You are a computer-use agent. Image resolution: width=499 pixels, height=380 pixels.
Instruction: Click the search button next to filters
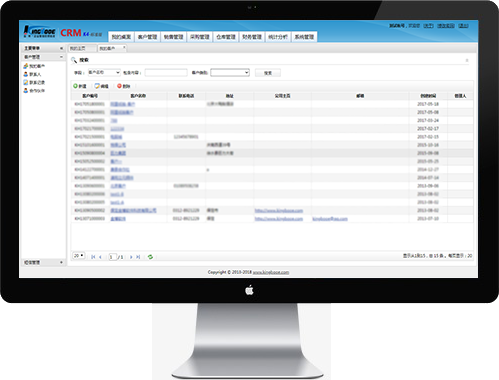tap(268, 73)
